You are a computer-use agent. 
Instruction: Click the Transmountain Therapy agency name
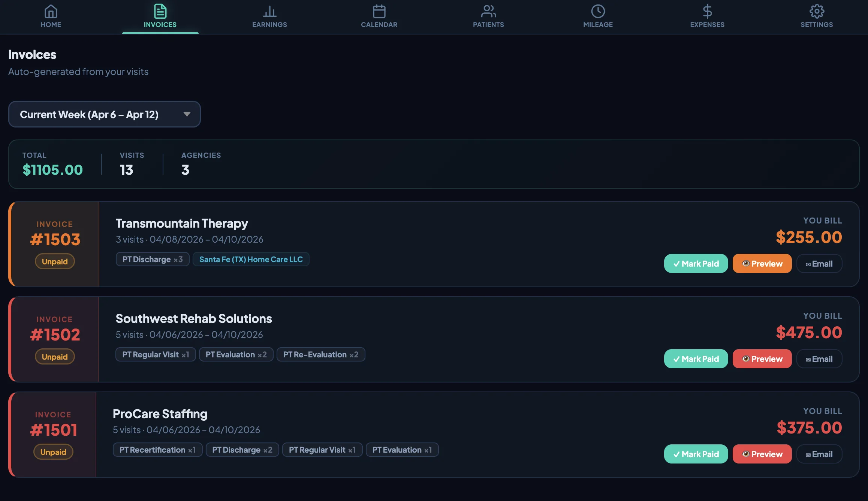pos(182,223)
